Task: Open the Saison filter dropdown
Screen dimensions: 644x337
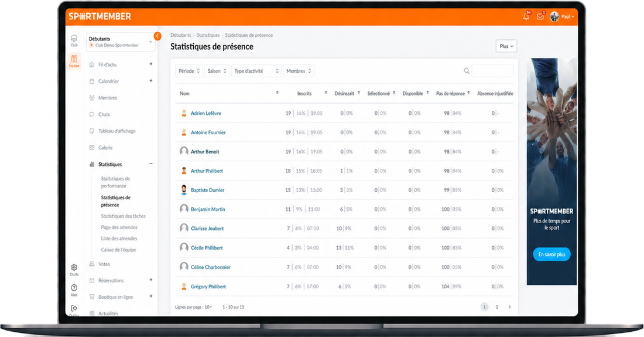Action: tap(217, 71)
